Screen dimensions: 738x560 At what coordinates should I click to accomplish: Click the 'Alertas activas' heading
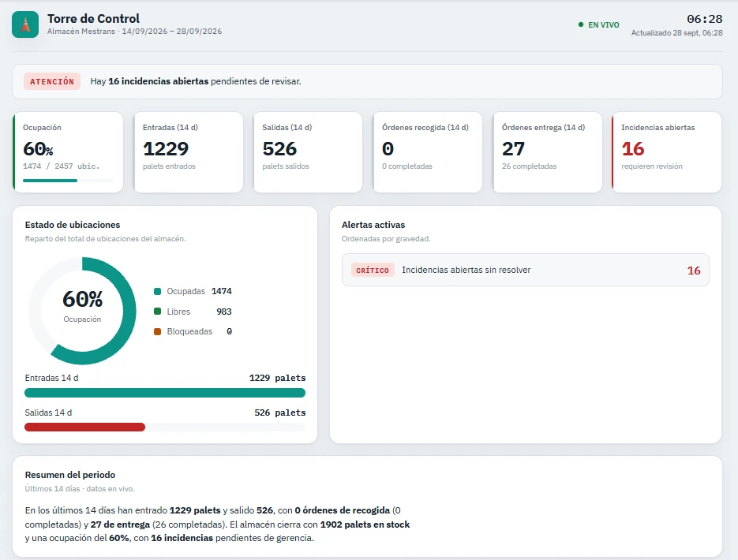[x=373, y=225]
